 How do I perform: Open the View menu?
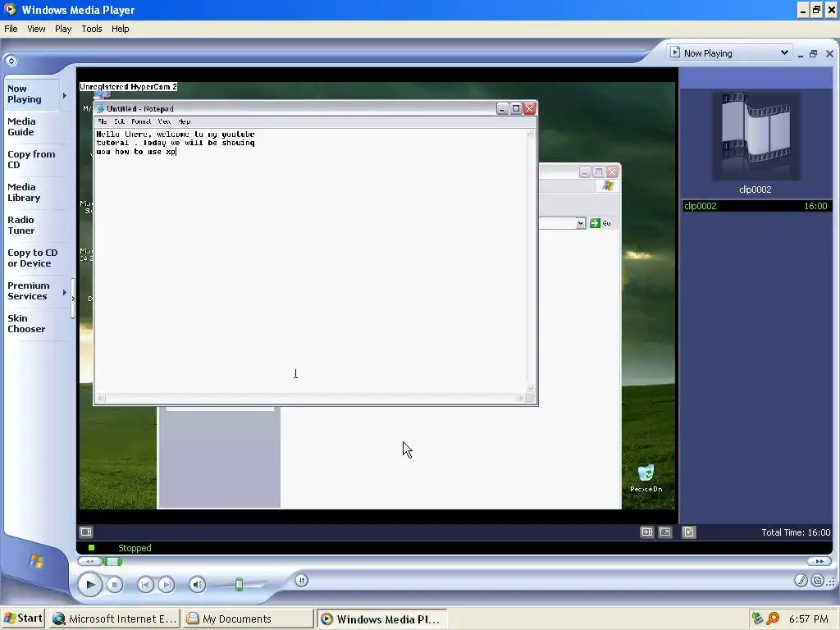pyautogui.click(x=36, y=29)
